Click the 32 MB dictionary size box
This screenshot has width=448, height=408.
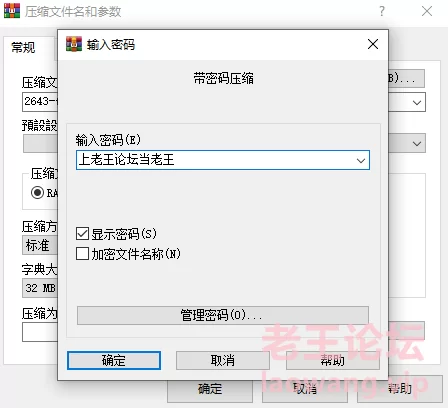coord(40,288)
